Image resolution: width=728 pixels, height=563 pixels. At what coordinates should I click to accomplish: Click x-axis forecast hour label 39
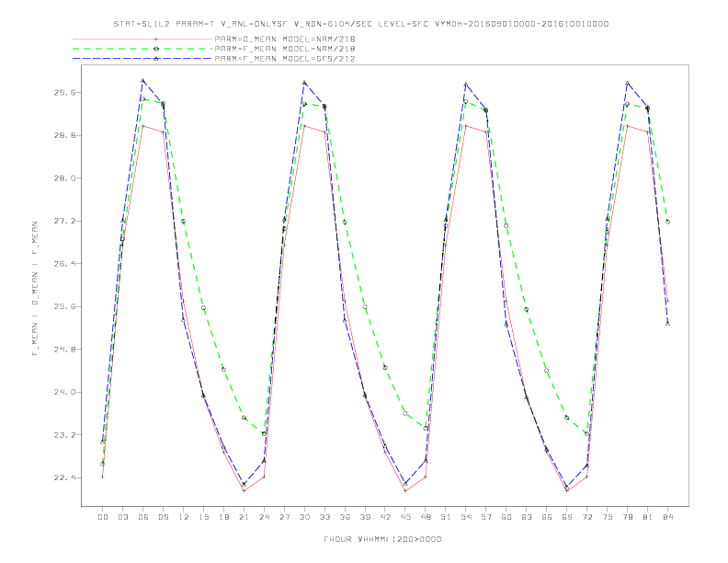[365, 517]
